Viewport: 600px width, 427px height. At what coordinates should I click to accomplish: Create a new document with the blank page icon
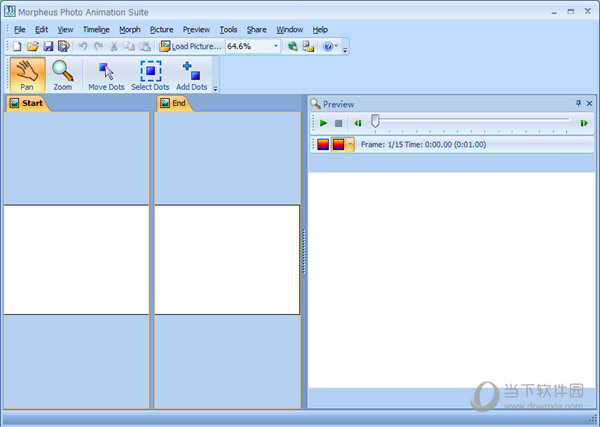click(x=17, y=47)
